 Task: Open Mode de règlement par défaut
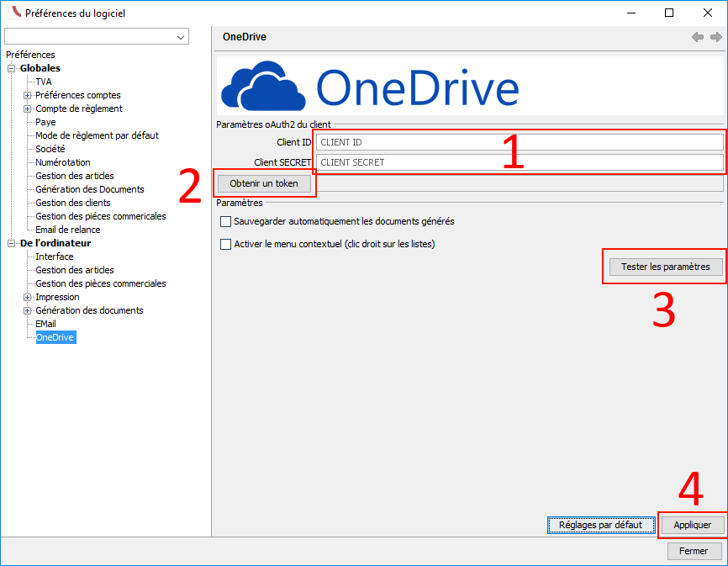97,135
